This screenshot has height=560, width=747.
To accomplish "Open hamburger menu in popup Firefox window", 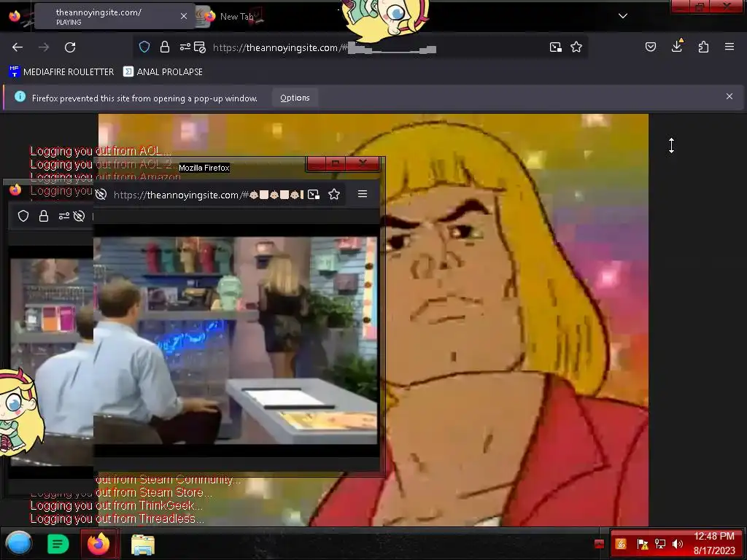I will pyautogui.click(x=363, y=194).
